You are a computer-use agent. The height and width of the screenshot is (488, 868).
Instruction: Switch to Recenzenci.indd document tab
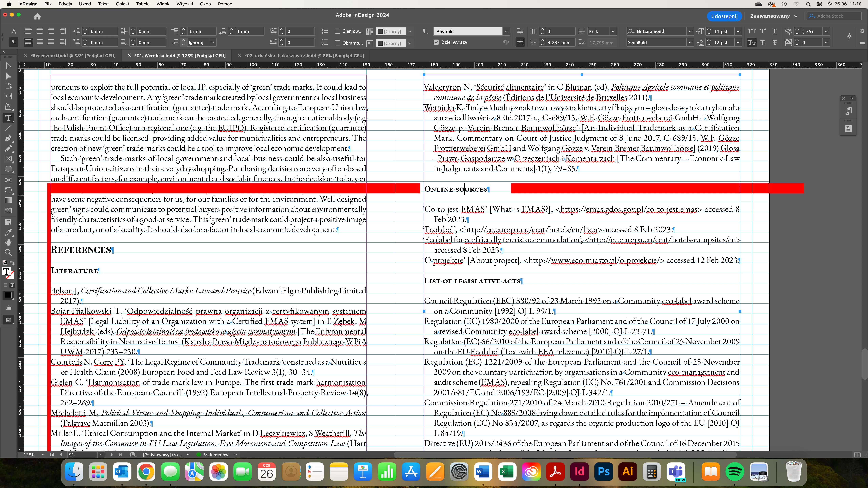click(73, 56)
